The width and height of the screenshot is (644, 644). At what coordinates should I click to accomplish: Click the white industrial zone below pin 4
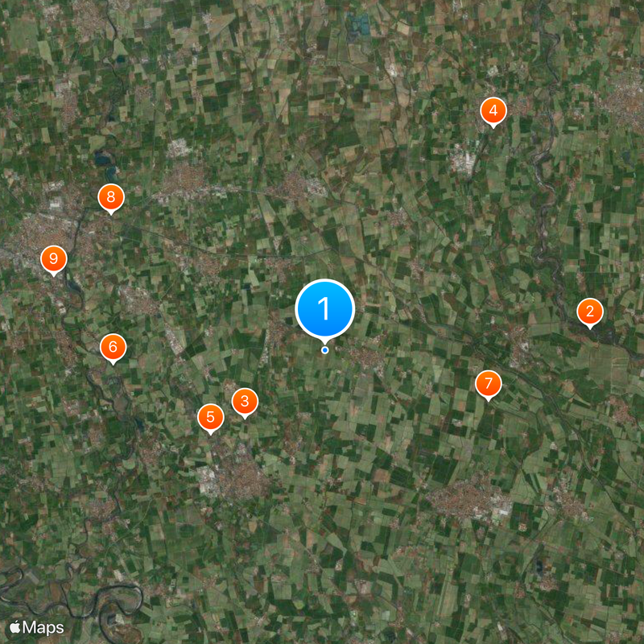pos(464,158)
